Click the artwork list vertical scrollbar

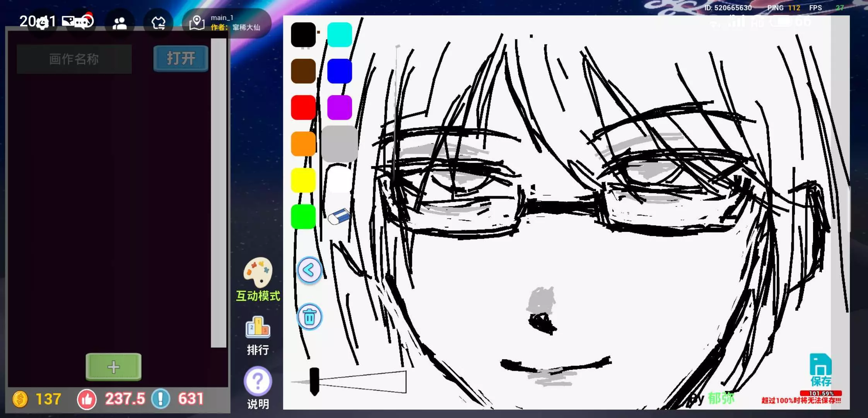click(219, 194)
